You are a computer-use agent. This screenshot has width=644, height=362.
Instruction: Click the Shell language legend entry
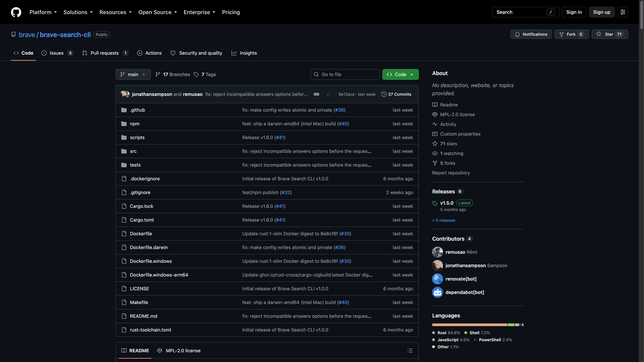(x=477, y=333)
